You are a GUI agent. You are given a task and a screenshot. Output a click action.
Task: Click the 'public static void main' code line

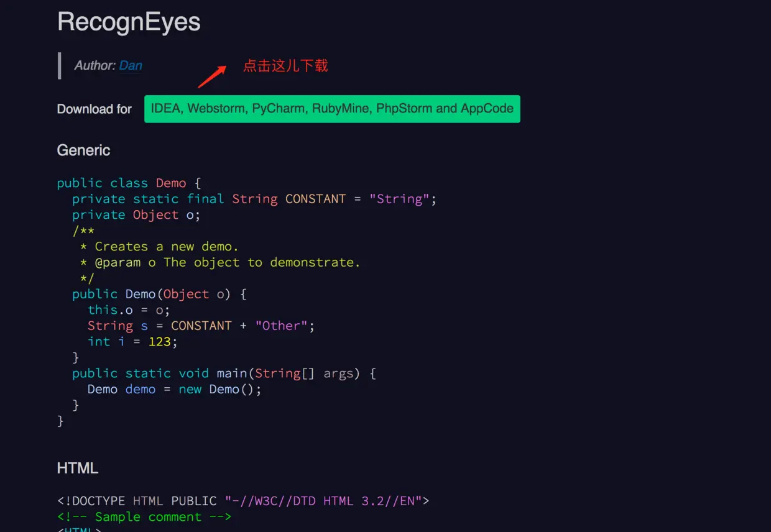[224, 373]
